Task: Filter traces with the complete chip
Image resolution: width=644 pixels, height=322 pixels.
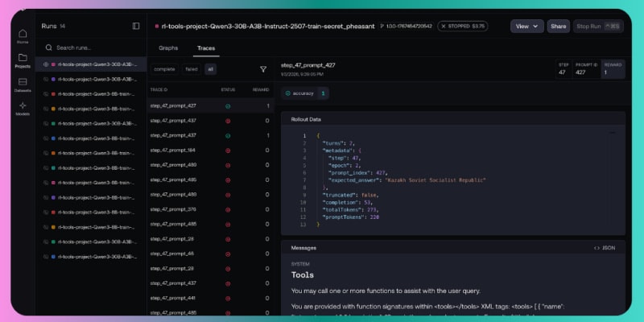Action: [164, 69]
